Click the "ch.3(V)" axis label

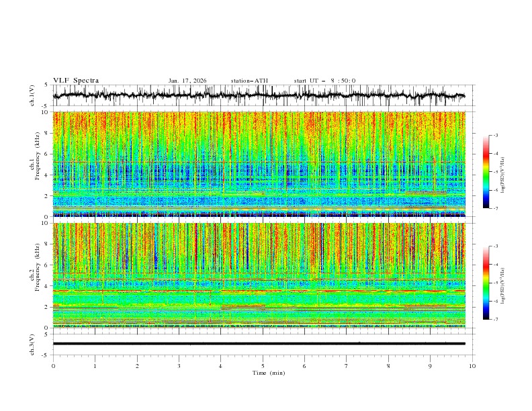pyautogui.click(x=32, y=345)
